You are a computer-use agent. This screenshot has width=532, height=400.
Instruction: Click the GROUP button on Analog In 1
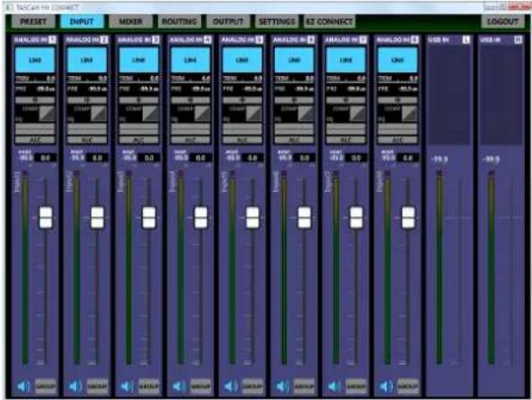click(x=46, y=387)
